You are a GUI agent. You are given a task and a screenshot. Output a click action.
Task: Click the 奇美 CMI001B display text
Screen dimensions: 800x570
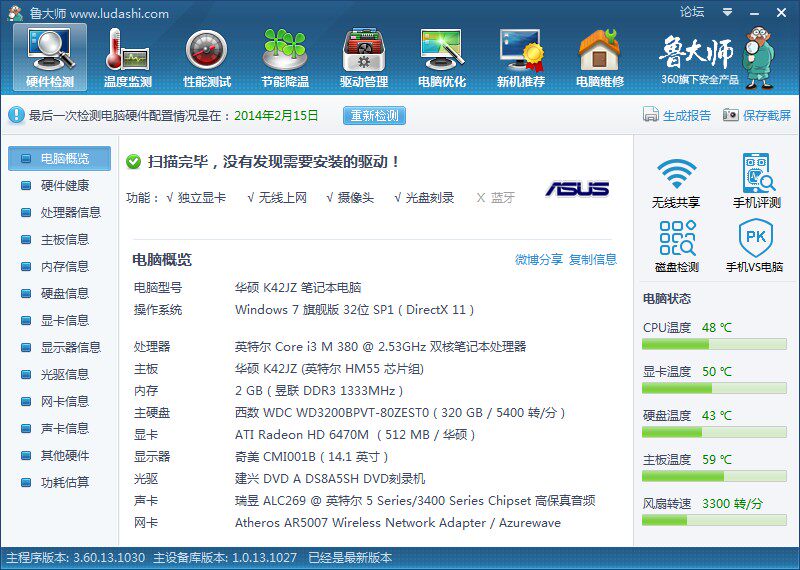312,457
